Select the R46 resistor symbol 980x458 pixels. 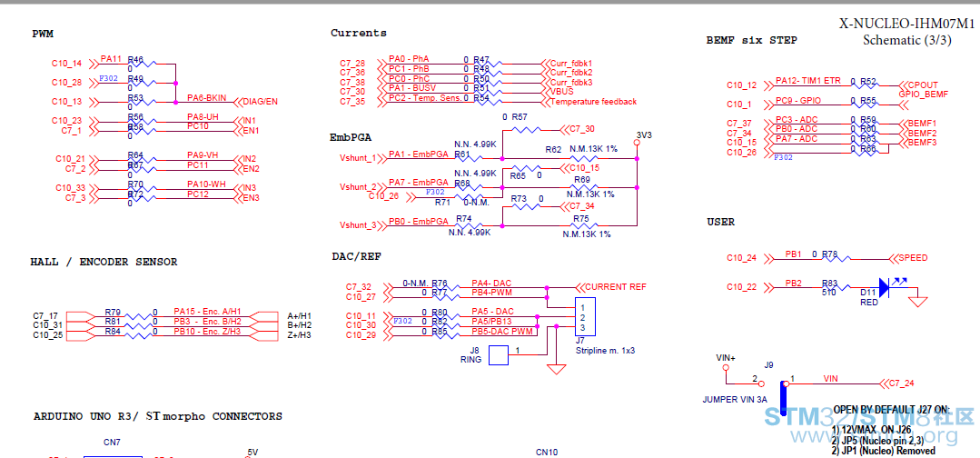144,64
